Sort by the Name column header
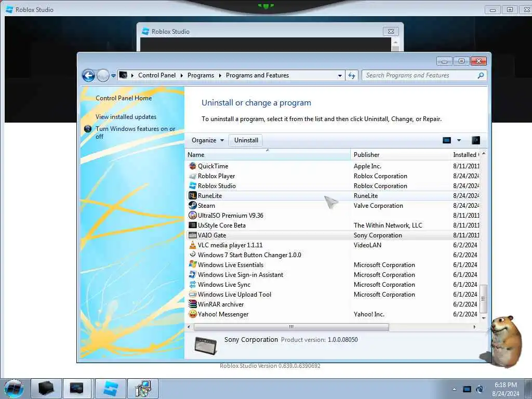 (268, 155)
